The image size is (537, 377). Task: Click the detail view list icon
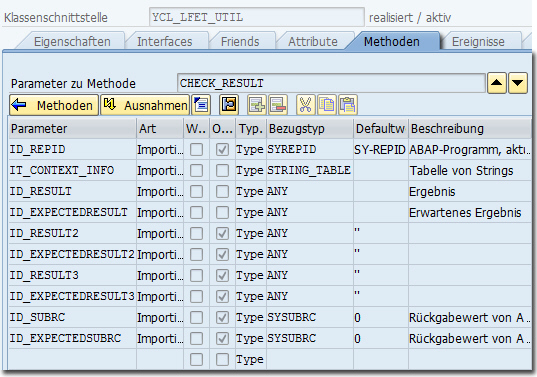201,105
